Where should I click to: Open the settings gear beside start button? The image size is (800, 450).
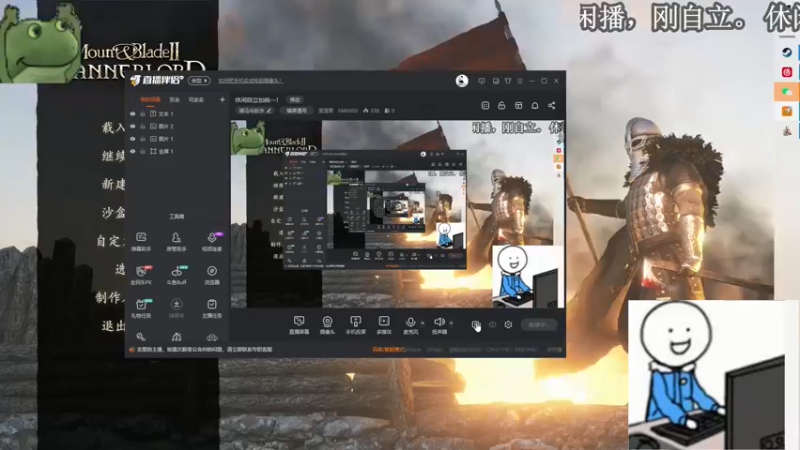click(x=508, y=324)
